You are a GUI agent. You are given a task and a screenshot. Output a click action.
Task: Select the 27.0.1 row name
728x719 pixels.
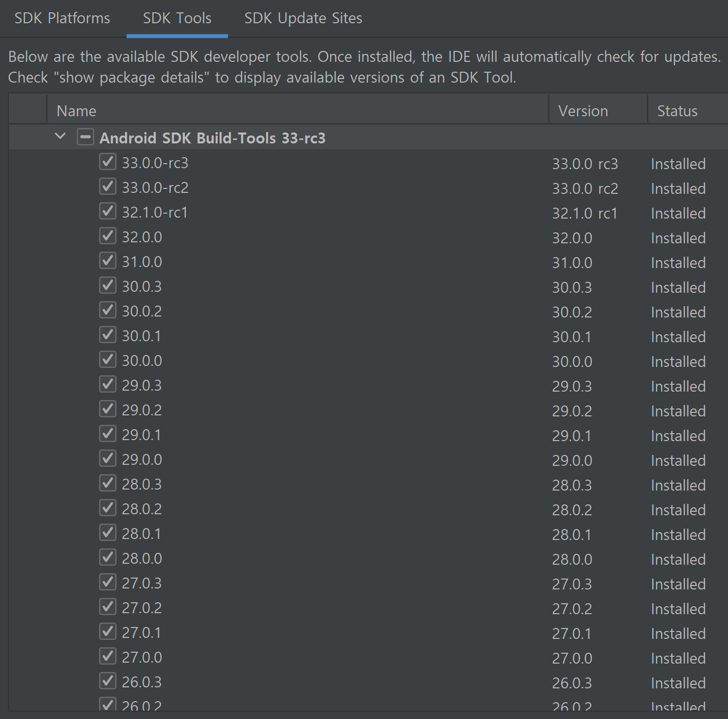141,633
